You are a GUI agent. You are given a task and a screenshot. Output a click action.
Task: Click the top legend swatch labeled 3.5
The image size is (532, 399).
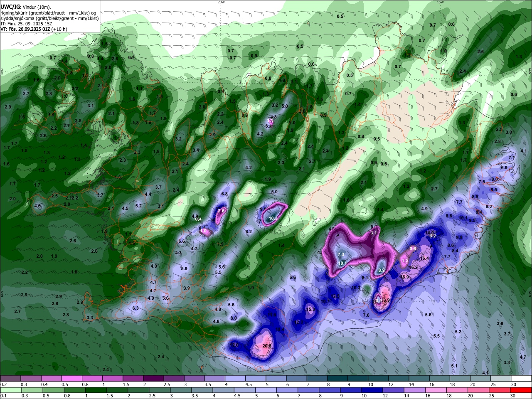[x=215, y=379]
